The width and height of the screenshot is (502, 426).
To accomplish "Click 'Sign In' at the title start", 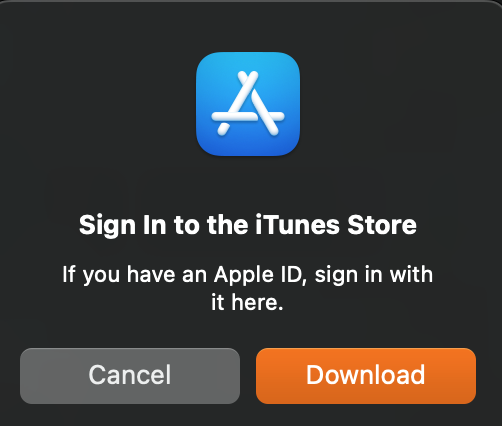I will click(123, 226).
